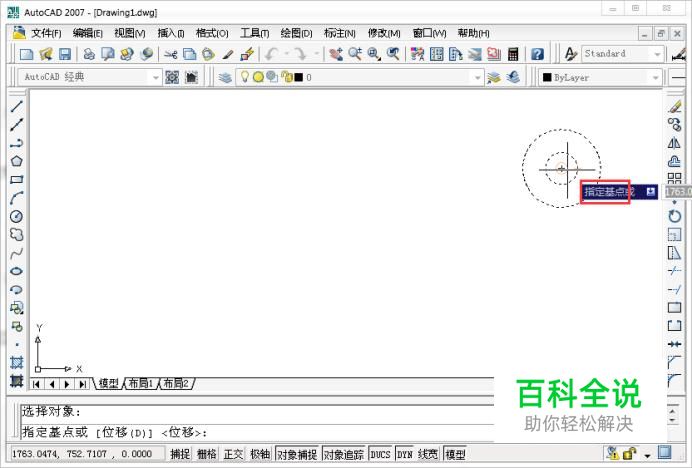Click the Clean Screen status bar button
Image resolution: width=692 pixels, height=468 pixels.
(664, 453)
